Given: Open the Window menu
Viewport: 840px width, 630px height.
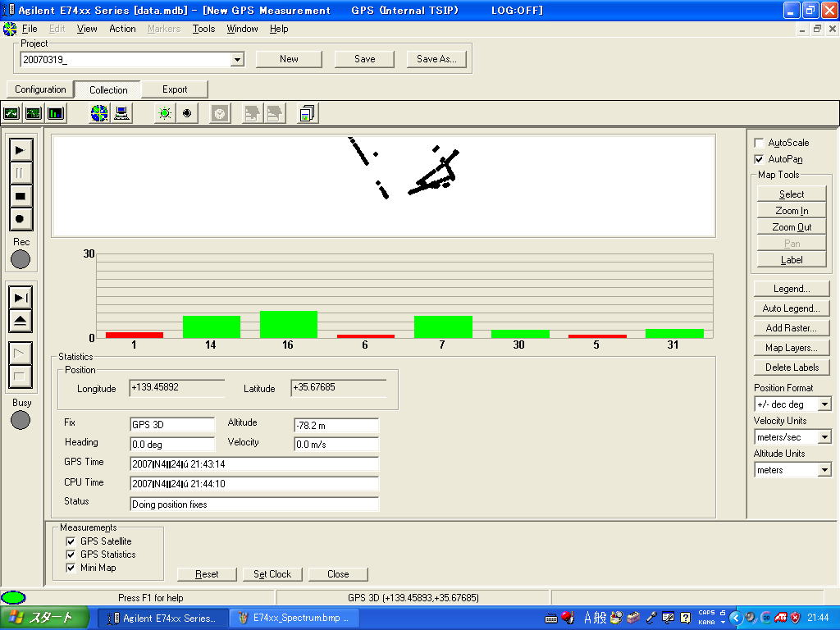Looking at the screenshot, I should 242,29.
